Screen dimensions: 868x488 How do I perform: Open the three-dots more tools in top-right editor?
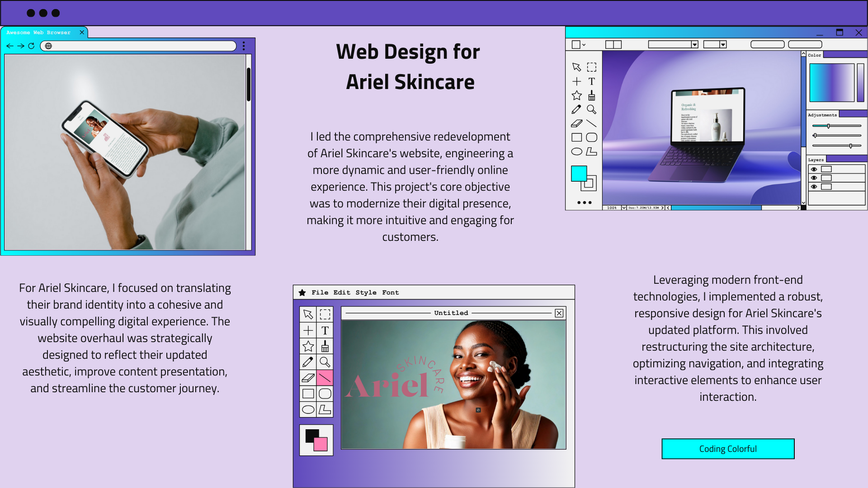point(585,202)
